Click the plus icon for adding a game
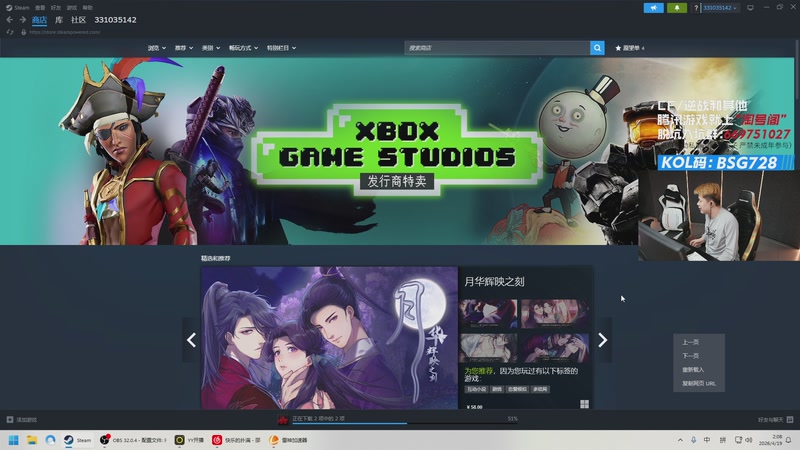This screenshot has height=450, width=800. click(10, 419)
